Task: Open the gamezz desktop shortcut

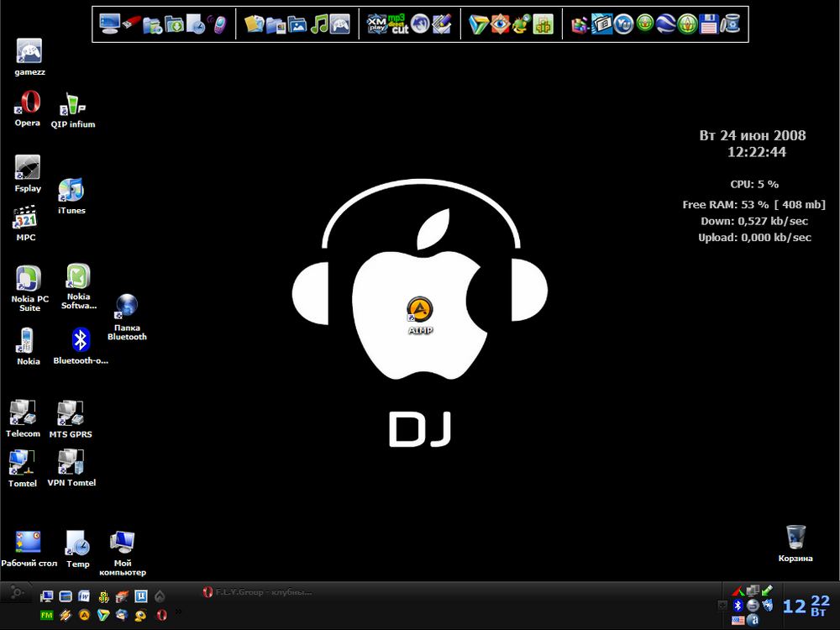Action: [x=29, y=57]
